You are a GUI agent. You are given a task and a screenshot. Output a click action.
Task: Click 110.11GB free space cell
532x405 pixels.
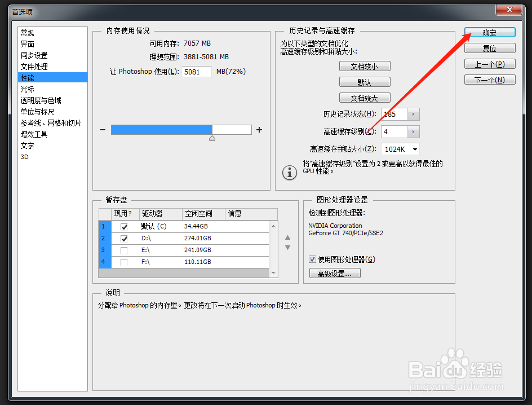click(x=198, y=262)
